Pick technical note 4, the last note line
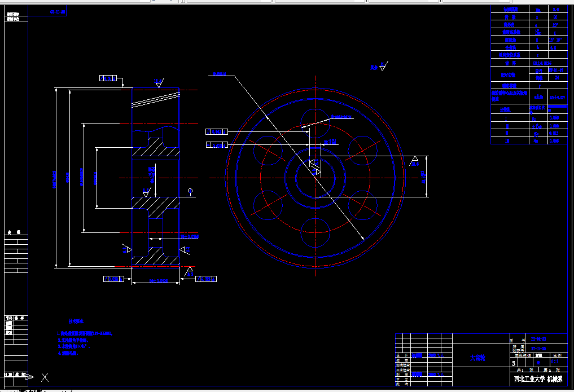The height and width of the screenshot is (392, 574). 68,353
